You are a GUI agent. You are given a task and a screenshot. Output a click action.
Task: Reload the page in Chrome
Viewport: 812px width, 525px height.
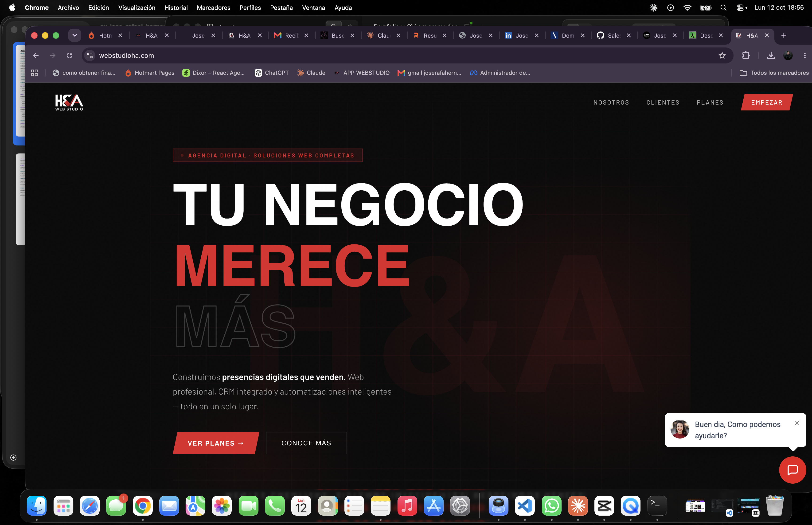tap(70, 55)
